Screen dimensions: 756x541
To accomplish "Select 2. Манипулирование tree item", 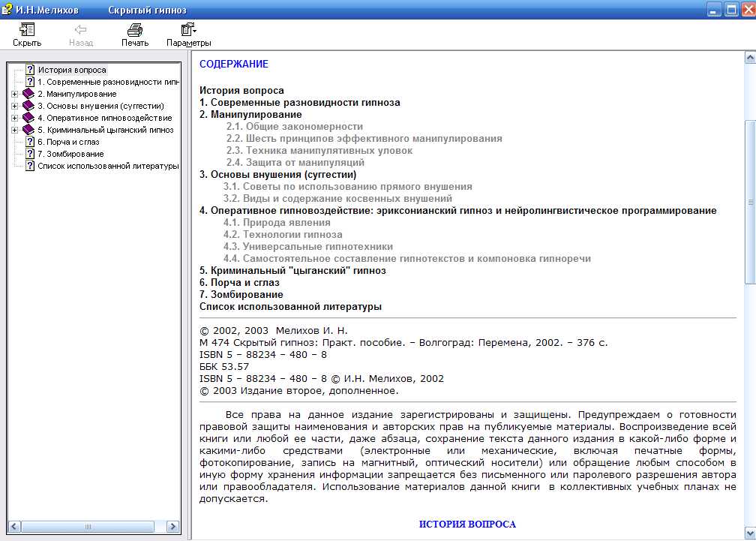I will 77,94.
